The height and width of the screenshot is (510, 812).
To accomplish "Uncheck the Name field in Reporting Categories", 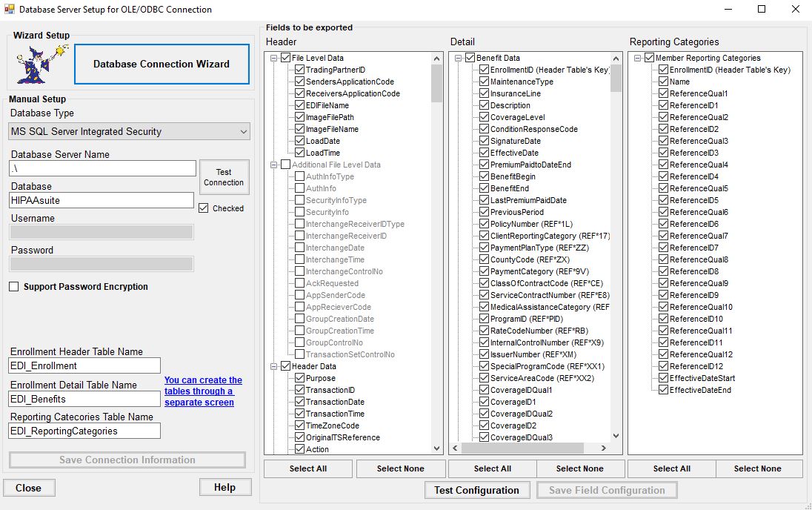I will [663, 82].
